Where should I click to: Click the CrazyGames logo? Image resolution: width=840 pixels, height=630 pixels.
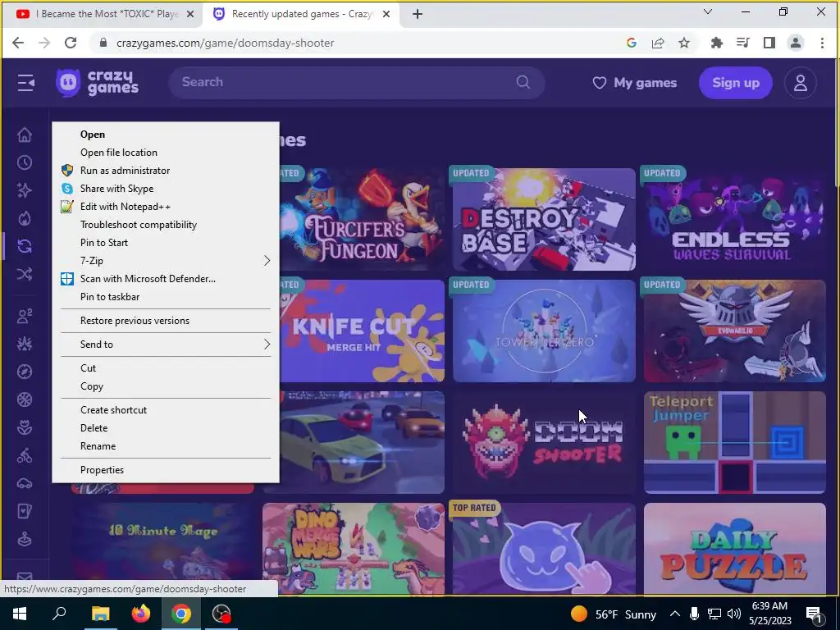[x=97, y=83]
